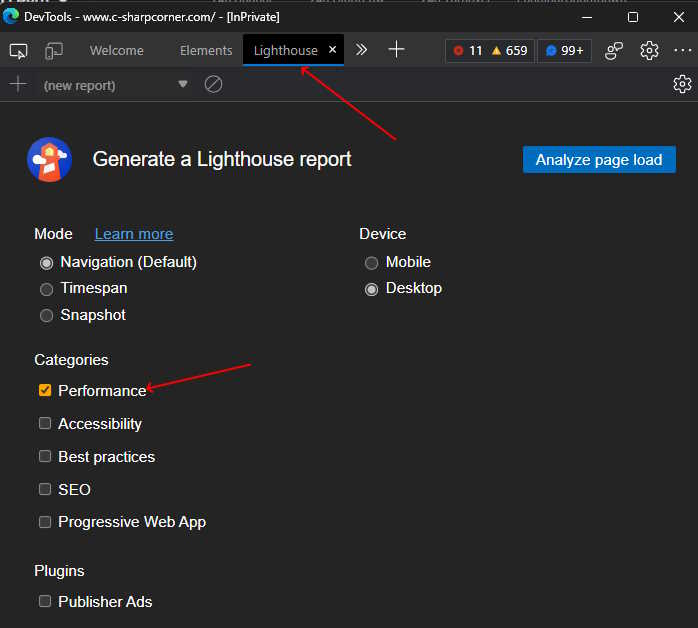This screenshot has height=628, width=698.
Task: Click the "Plugins" section label
Action: 59,571
